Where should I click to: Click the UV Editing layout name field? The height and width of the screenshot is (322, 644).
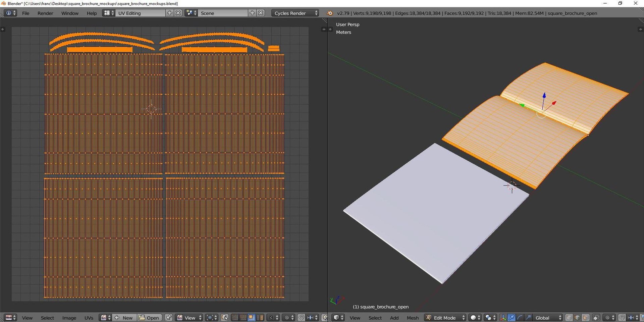point(141,13)
